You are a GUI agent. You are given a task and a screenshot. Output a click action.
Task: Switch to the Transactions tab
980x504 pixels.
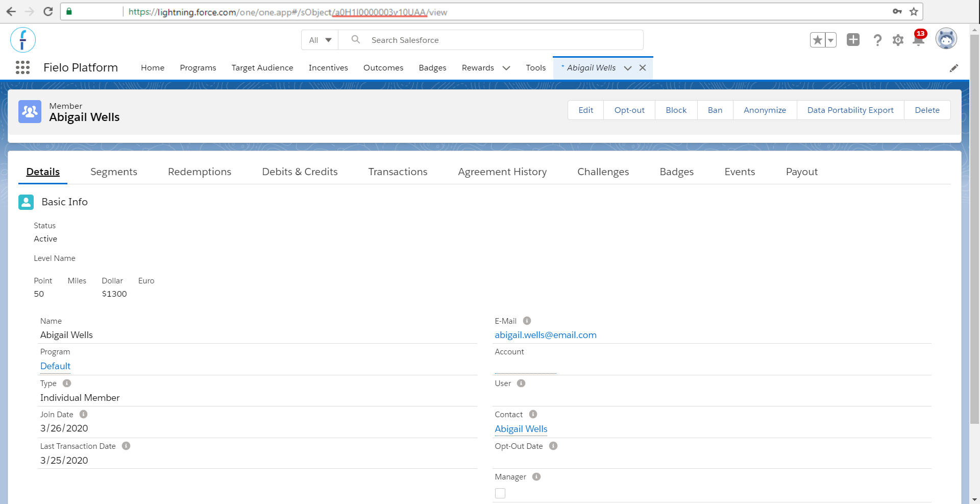click(398, 172)
